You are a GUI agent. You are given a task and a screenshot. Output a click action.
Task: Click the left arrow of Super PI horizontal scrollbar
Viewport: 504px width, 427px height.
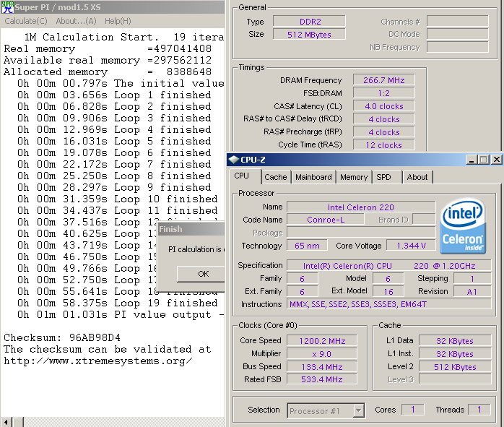[x=6, y=422]
